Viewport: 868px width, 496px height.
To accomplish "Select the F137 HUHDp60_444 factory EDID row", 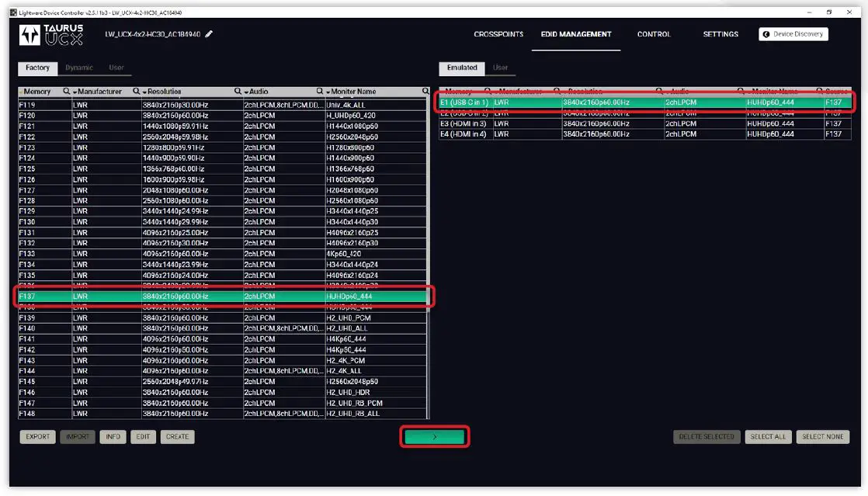I will pyautogui.click(x=223, y=297).
